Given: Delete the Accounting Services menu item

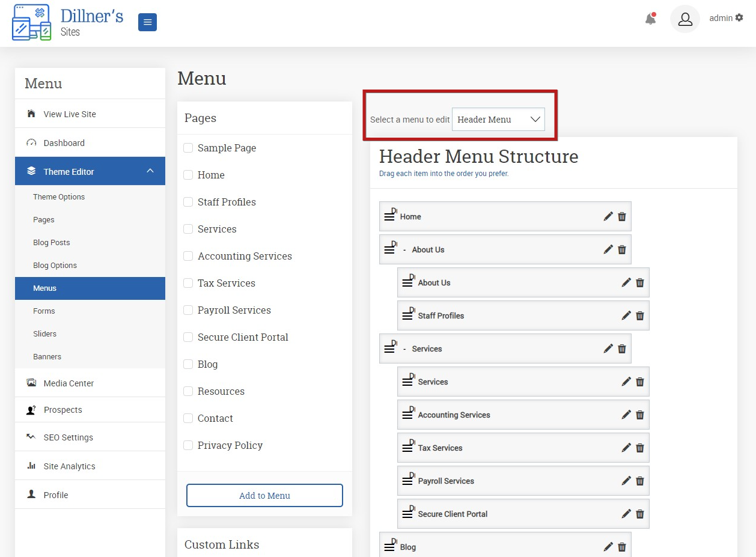Looking at the screenshot, I should tap(640, 415).
